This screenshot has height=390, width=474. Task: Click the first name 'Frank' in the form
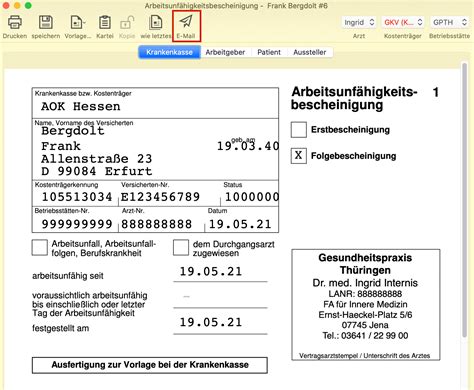click(61, 146)
